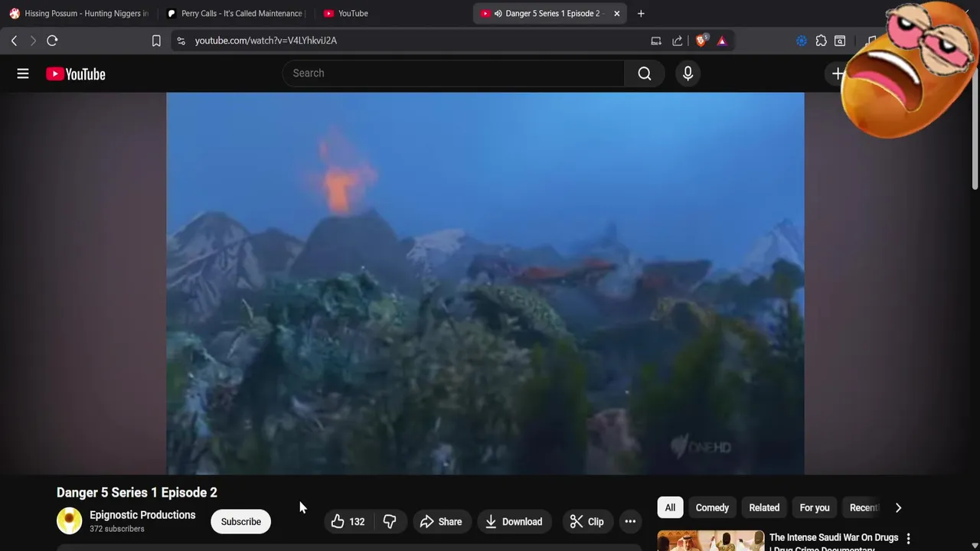Open options for Saudi War On Drugs video

[x=908, y=539]
